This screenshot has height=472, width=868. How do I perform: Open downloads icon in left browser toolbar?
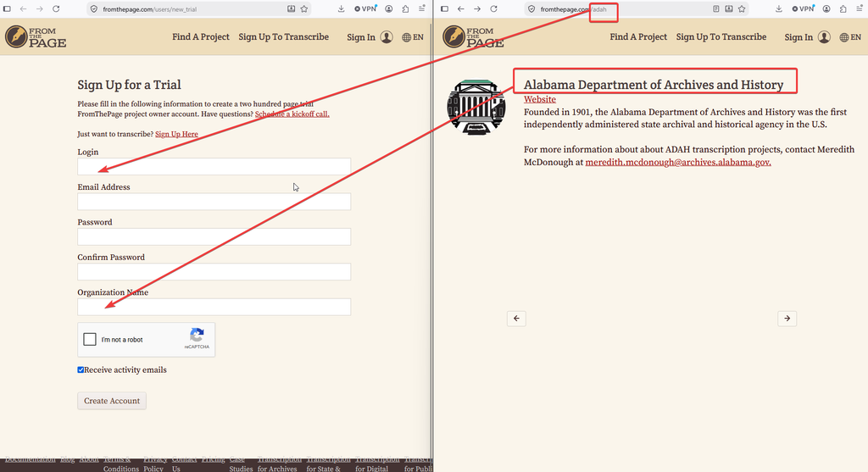coord(341,8)
